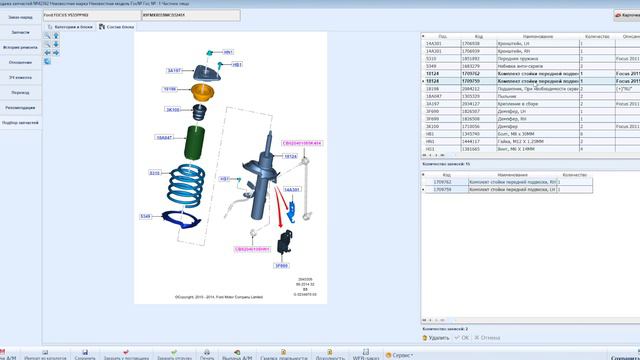Image resolution: width=640 pixels, height=360 pixels.
Task: Open the История ремонта sidebar tab
Action: tap(20, 47)
